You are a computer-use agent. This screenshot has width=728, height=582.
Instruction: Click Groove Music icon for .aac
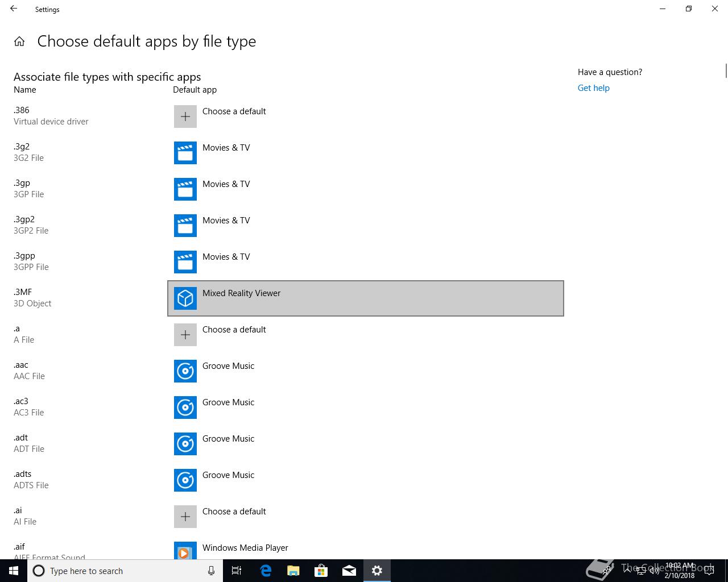(x=185, y=371)
